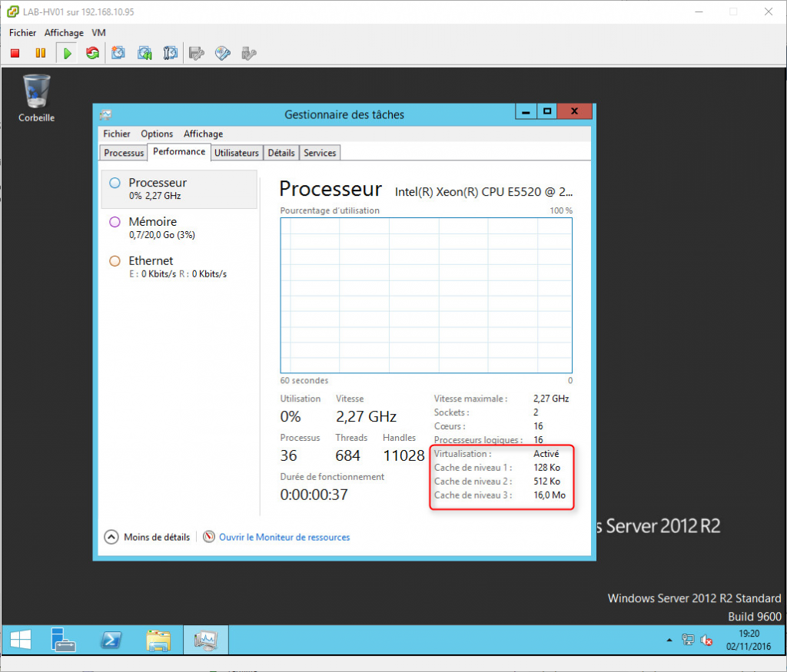Click the USB device icon
The height and width of the screenshot is (672, 787).
click(x=248, y=53)
